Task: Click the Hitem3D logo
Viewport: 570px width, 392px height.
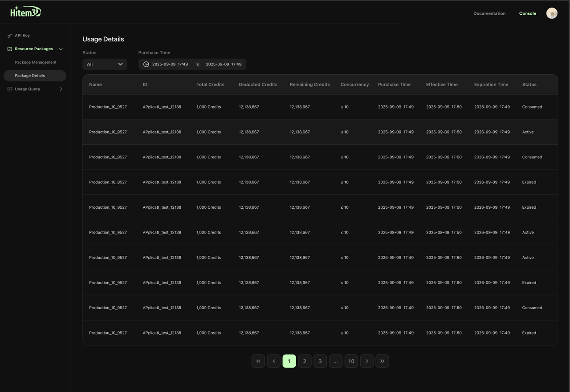Action: 25,12
